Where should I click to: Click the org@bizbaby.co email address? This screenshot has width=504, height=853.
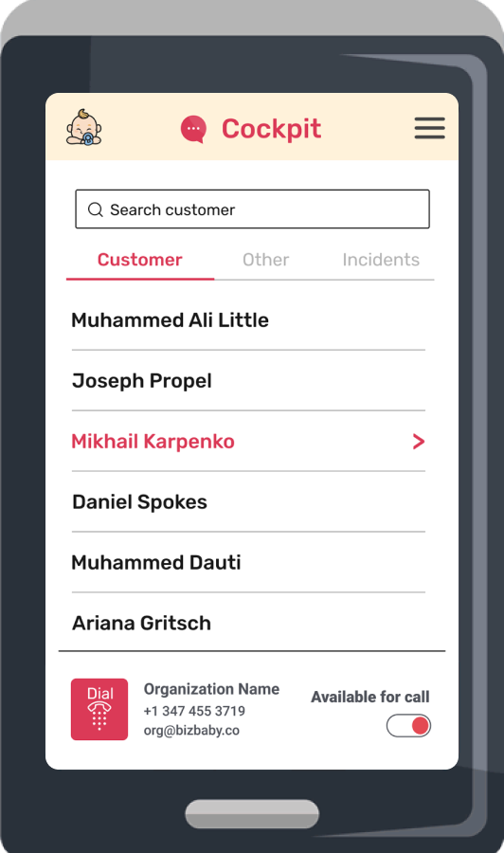click(191, 731)
